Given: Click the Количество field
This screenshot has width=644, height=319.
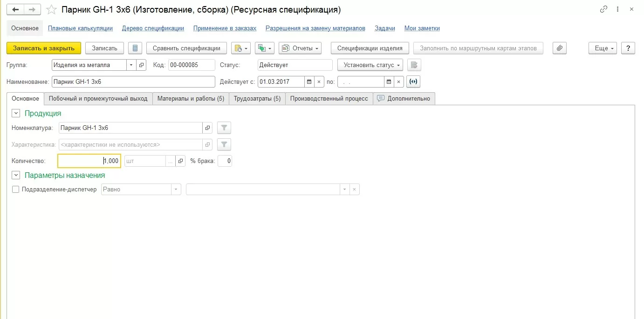Looking at the screenshot, I should pyautogui.click(x=89, y=161).
